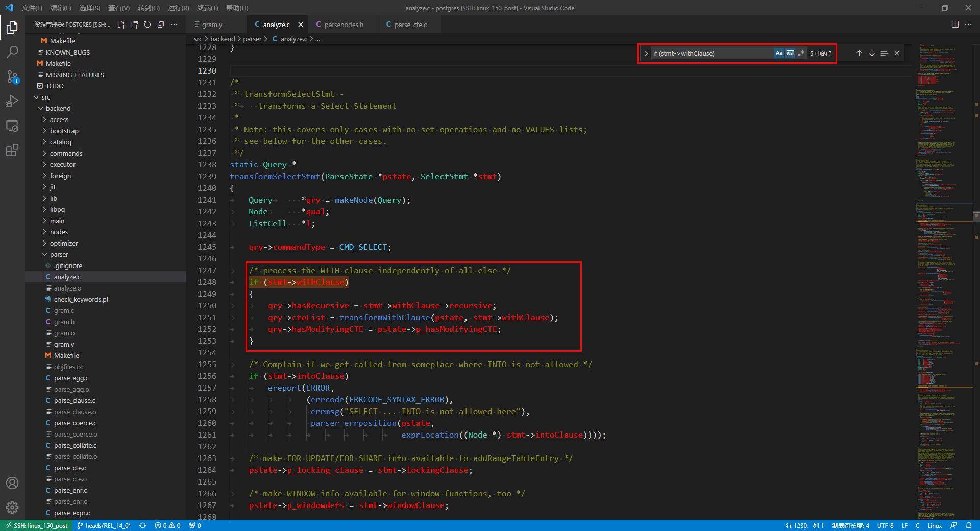Image resolution: width=980 pixels, height=531 pixels.
Task: Create a new folder in explorer
Action: tap(134, 25)
